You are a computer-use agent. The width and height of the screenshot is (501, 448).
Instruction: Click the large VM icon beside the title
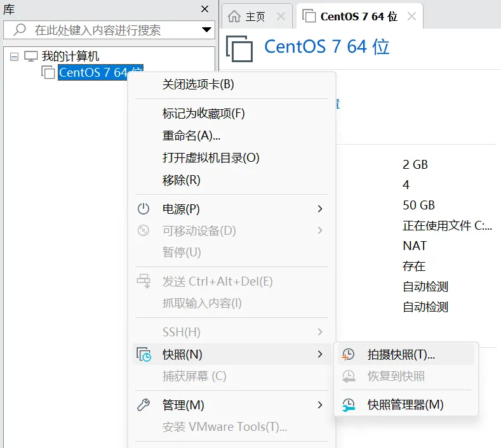(x=239, y=48)
